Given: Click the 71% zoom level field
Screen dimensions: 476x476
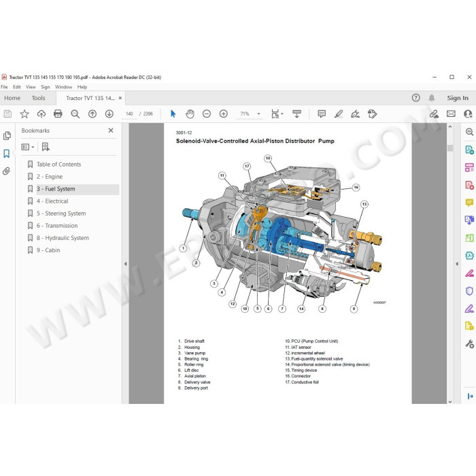Looking at the screenshot, I should click(x=245, y=114).
